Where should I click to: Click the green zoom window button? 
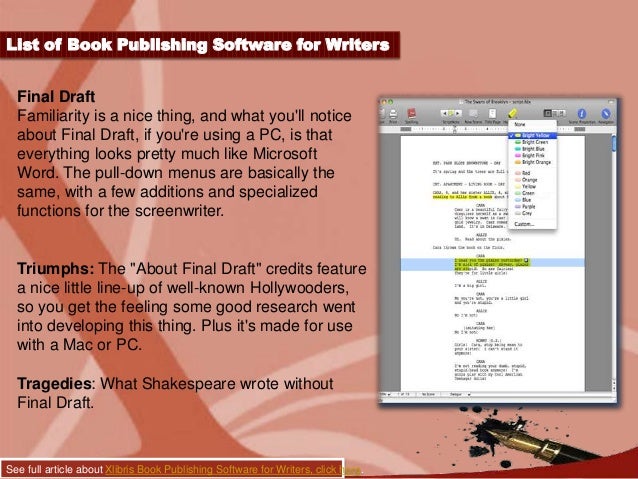391,102
